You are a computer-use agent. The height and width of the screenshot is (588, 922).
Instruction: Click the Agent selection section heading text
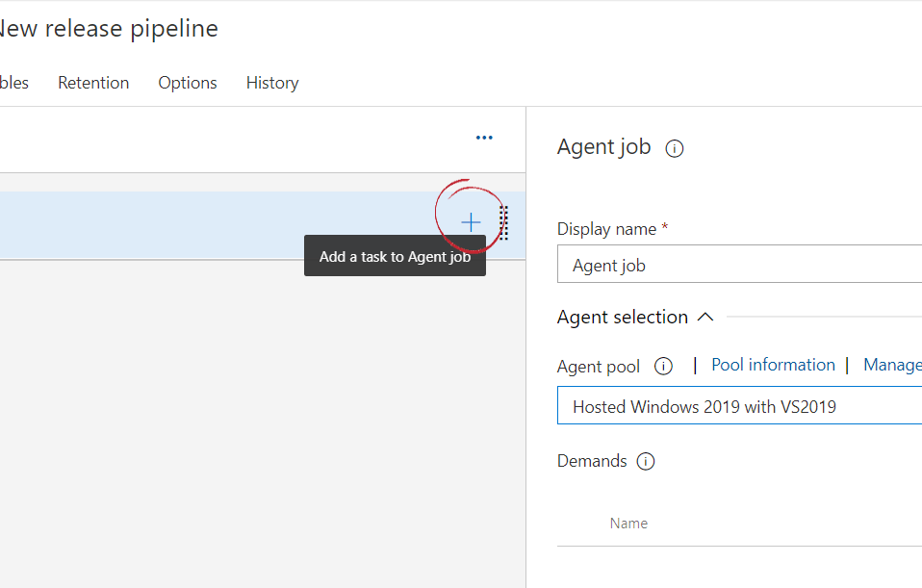click(x=623, y=317)
